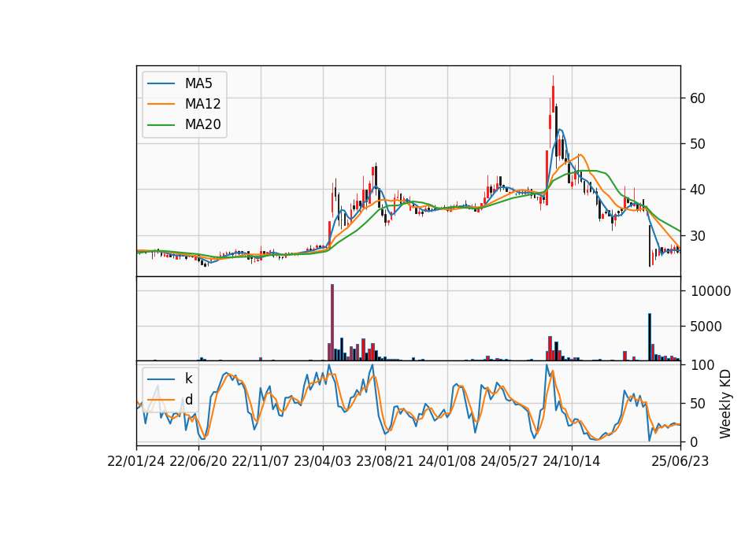756x543 pixels.
Task: Click the volume axis value 5000
Action: click(706, 327)
